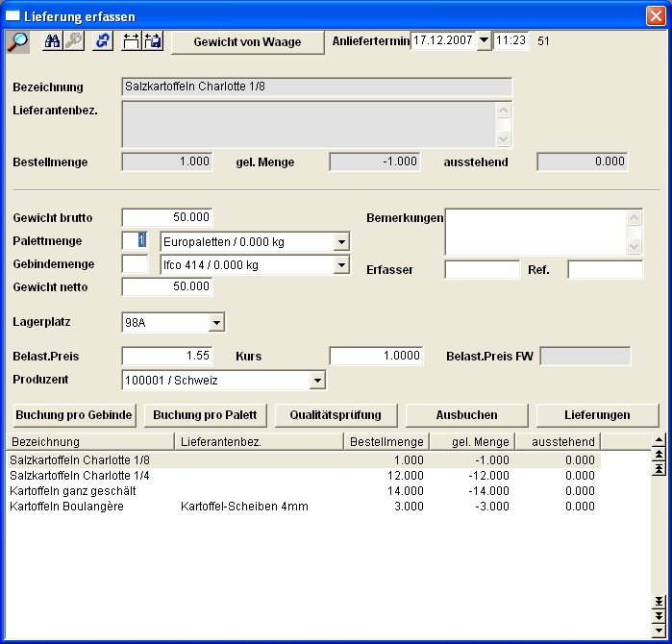The height and width of the screenshot is (644, 672).
Task: Close the Lieferung erfassen window
Action: [x=656, y=16]
